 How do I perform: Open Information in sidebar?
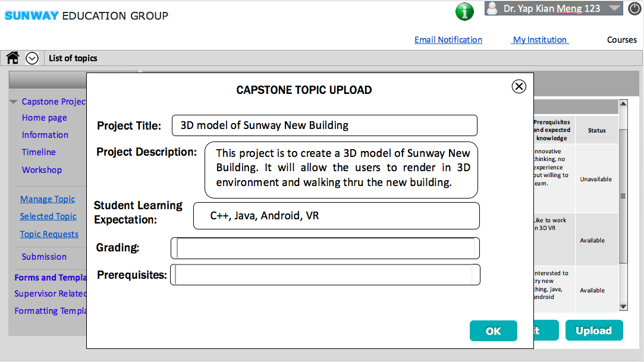pyautogui.click(x=45, y=135)
